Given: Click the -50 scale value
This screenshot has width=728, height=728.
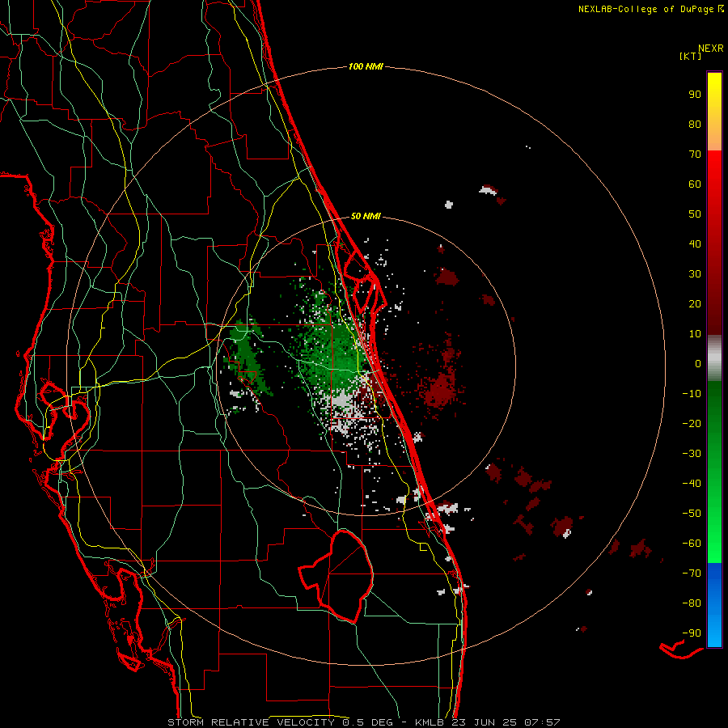Looking at the screenshot, I should (x=692, y=514).
